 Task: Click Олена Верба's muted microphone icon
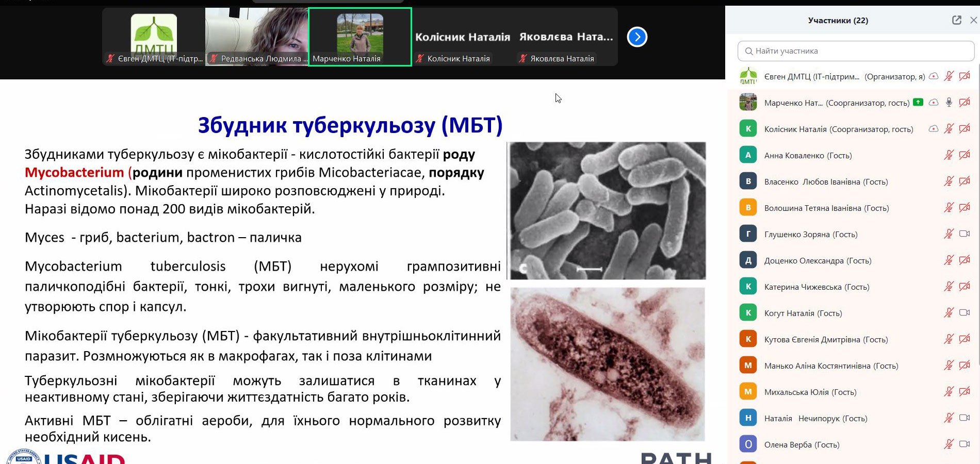[x=949, y=444]
